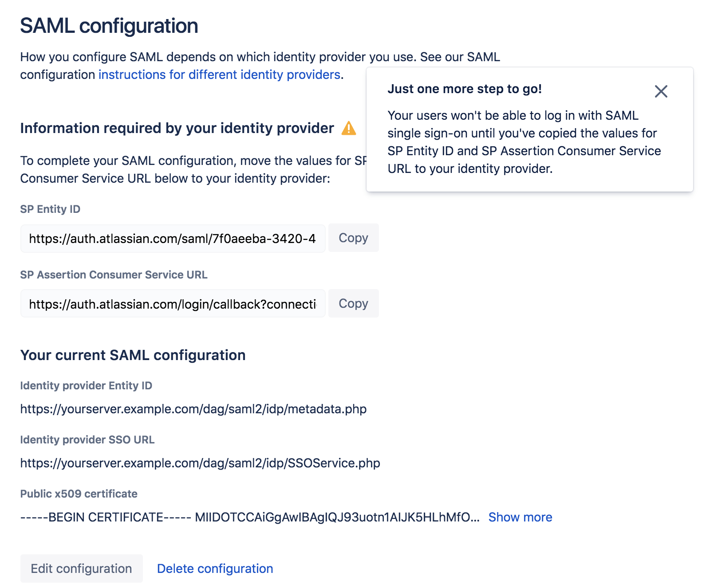Dismiss the 'Just one more step to go!' popup
The width and height of the screenshot is (710, 588).
661,91
